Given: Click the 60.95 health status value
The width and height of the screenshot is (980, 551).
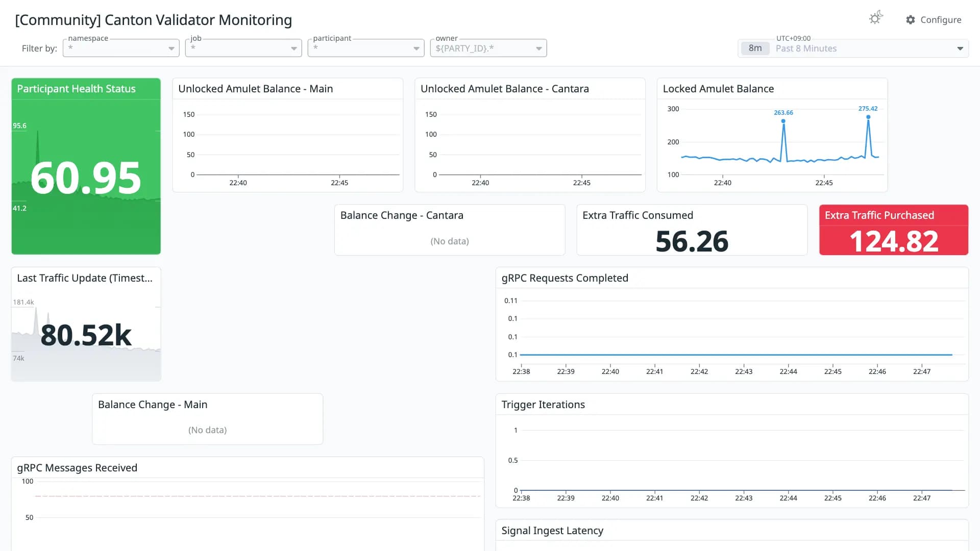Looking at the screenshot, I should pos(86,178).
